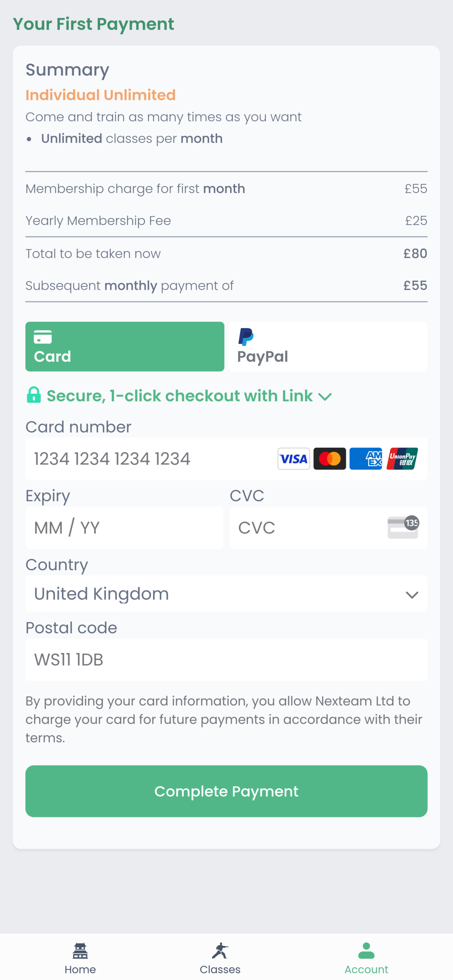Click the Visa card logo
Screen dimensions: 453x980
tap(293, 458)
